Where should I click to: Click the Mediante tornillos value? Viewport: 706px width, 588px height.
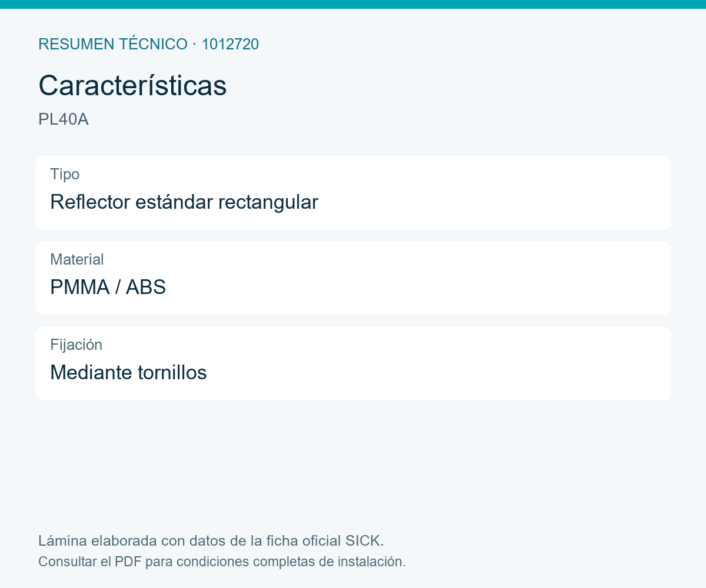128,372
